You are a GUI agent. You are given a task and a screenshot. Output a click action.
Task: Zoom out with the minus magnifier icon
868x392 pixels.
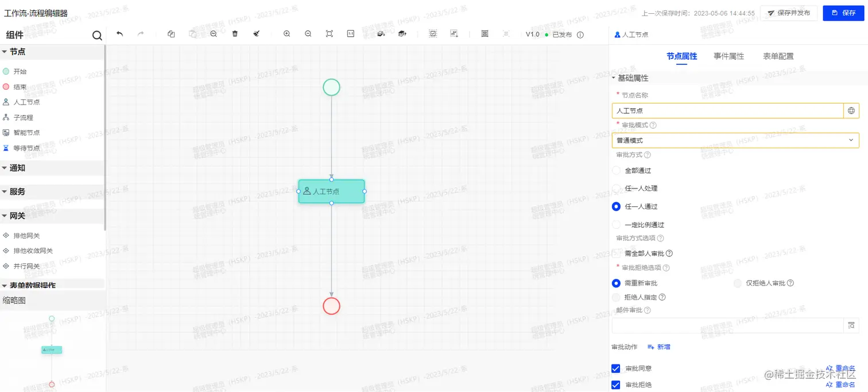tap(308, 34)
